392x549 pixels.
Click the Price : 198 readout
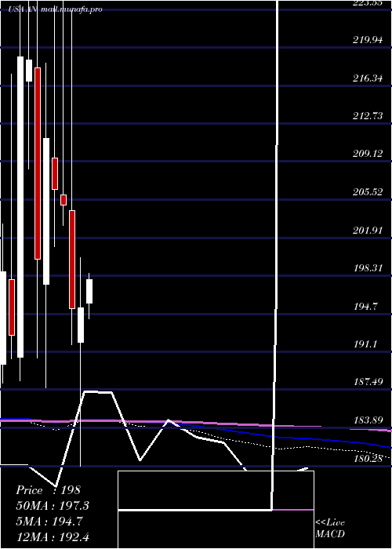point(49,490)
